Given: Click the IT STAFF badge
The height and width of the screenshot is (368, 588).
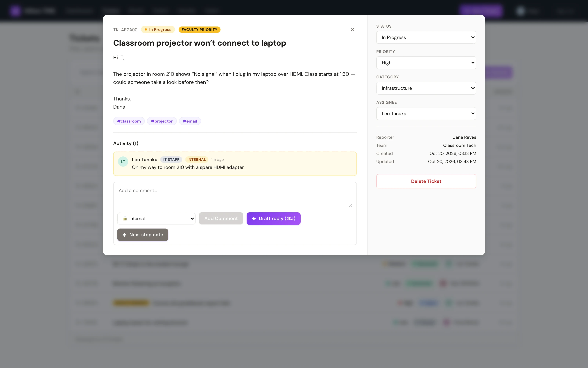Looking at the screenshot, I should 171,160.
